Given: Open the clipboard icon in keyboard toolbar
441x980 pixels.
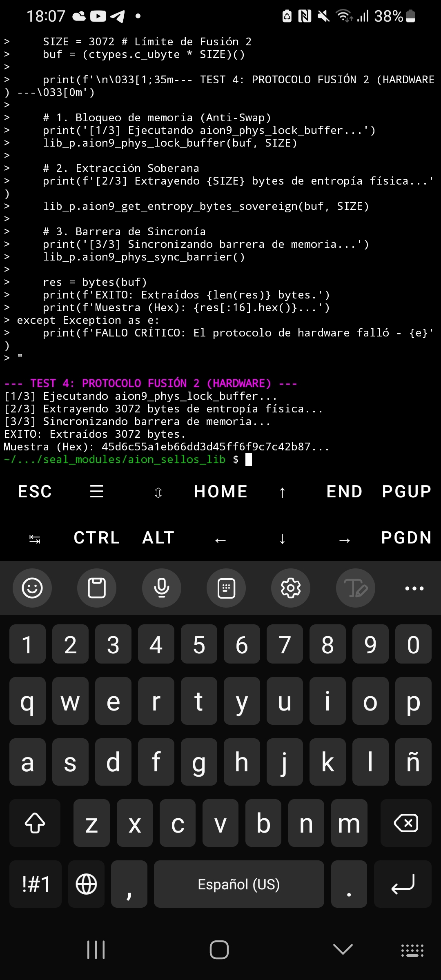Looking at the screenshot, I should pyautogui.click(x=97, y=588).
